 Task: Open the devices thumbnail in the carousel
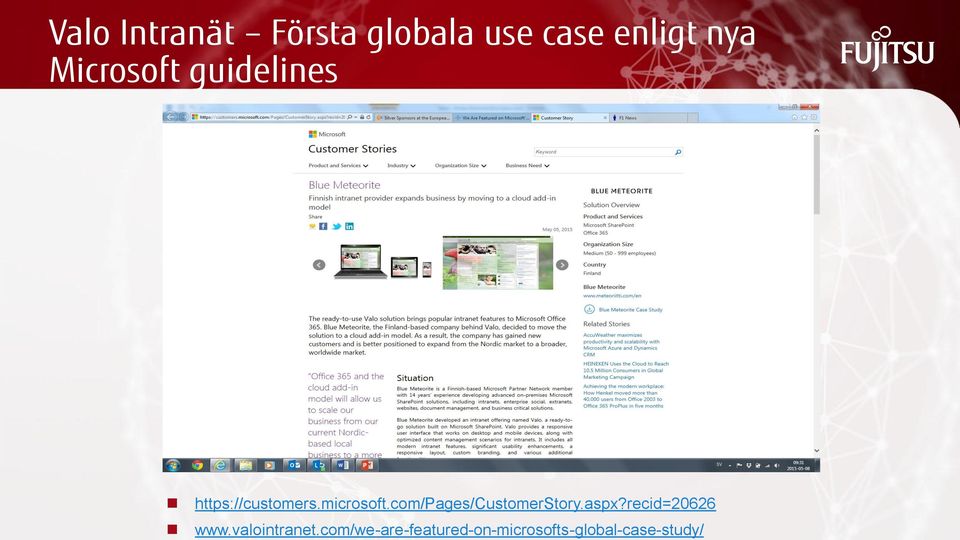pyautogui.click(x=383, y=262)
